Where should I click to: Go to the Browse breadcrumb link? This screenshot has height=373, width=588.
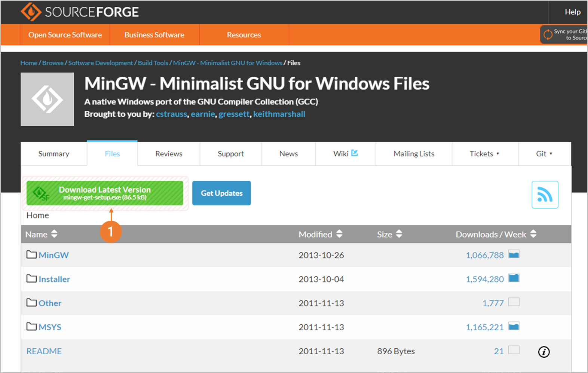(x=53, y=63)
